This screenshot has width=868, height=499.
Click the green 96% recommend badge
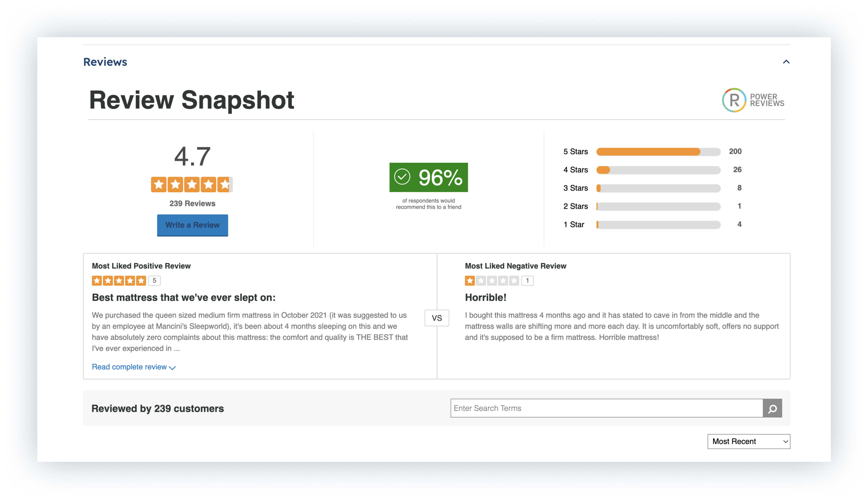click(428, 177)
